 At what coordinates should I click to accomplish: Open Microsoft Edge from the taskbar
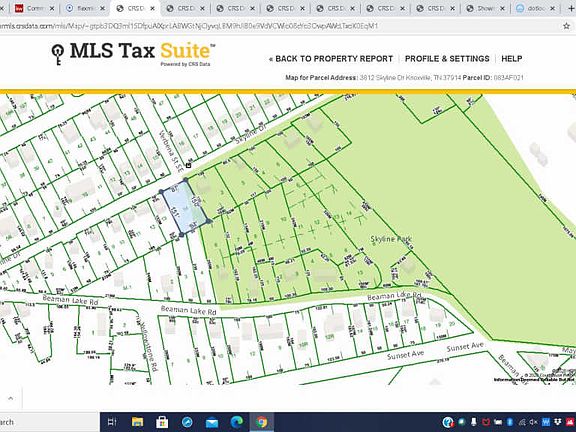[237, 422]
